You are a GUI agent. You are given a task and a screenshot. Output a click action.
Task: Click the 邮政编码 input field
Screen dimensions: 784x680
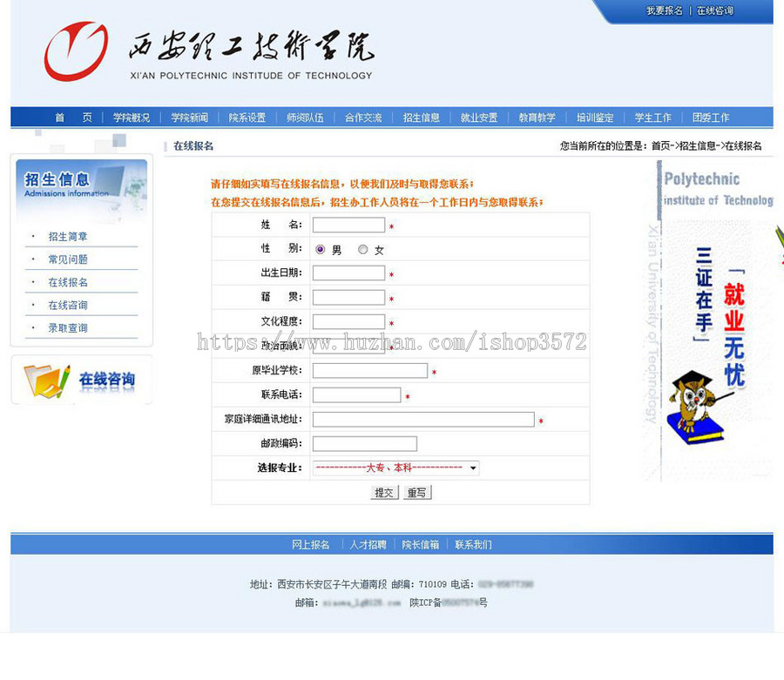click(365, 443)
